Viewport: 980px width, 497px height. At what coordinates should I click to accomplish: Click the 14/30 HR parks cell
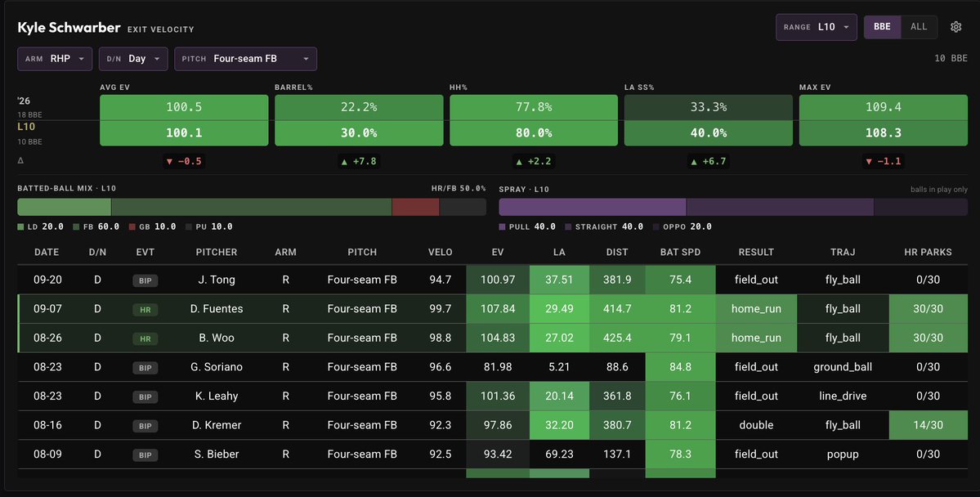(928, 425)
